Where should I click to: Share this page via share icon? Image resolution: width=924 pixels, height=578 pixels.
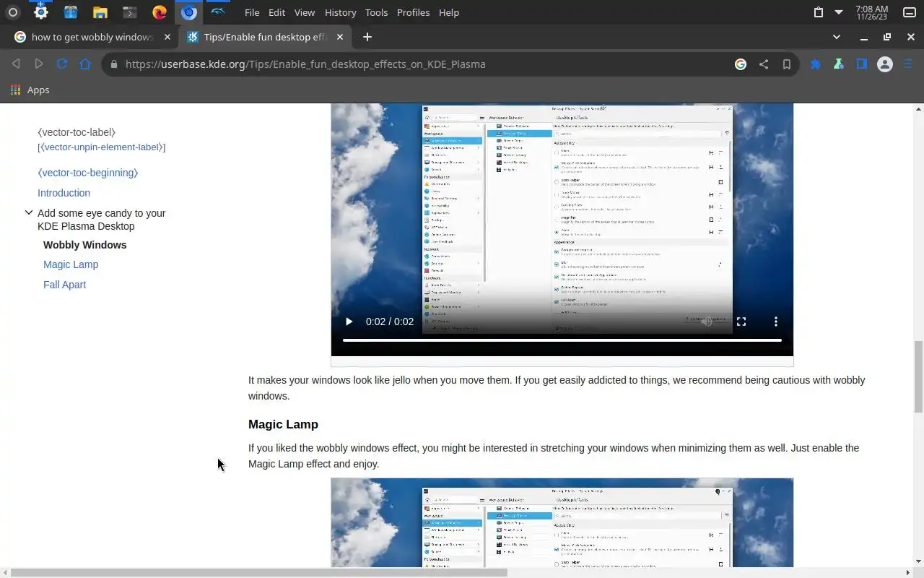tap(764, 64)
